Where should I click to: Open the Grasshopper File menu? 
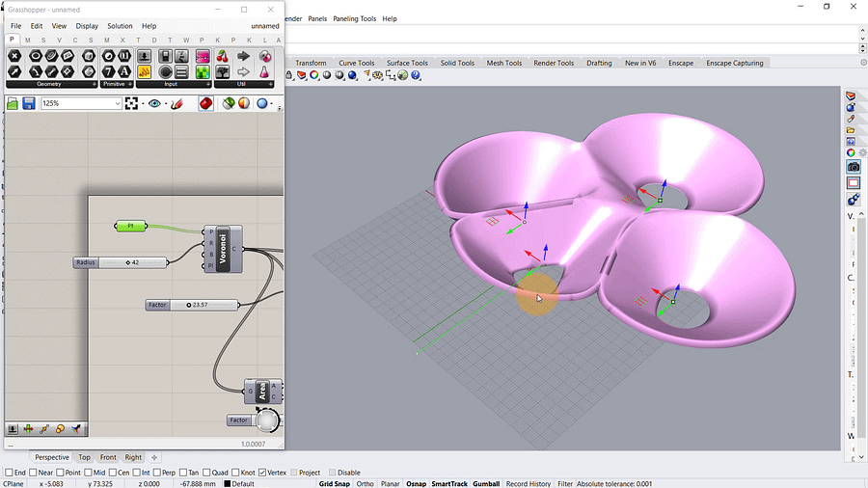(16, 26)
